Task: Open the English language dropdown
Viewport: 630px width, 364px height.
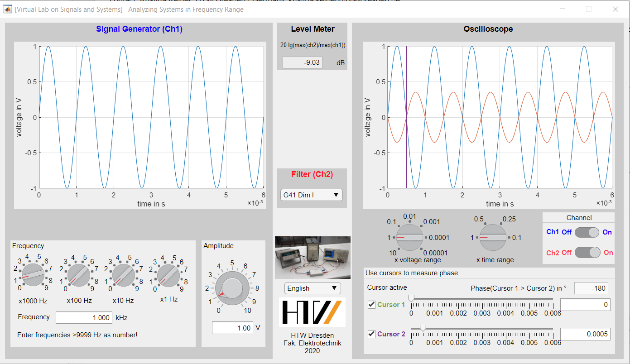Action: click(313, 288)
